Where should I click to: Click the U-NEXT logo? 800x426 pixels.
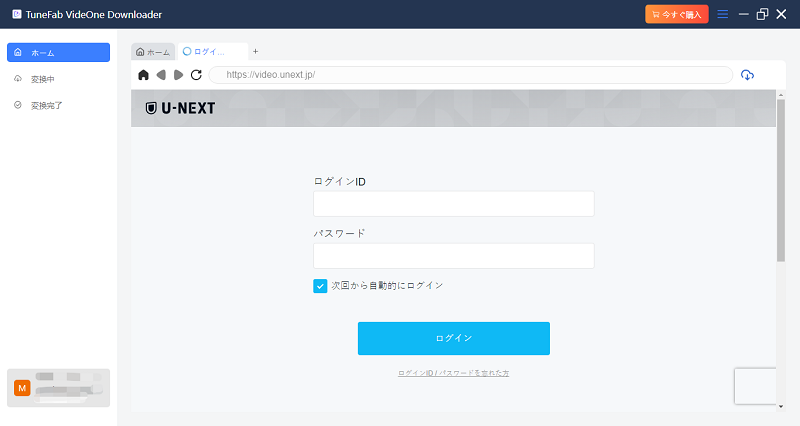[180, 108]
